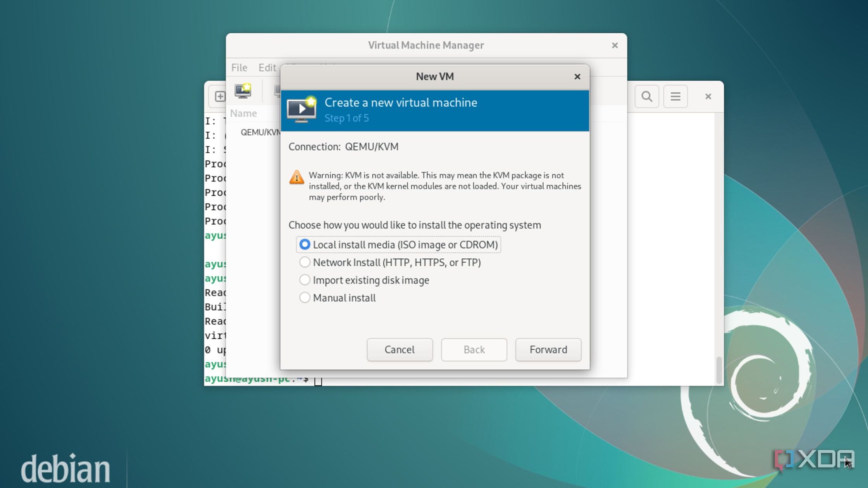The image size is (868, 488).
Task: Click the Forward button
Action: click(548, 350)
